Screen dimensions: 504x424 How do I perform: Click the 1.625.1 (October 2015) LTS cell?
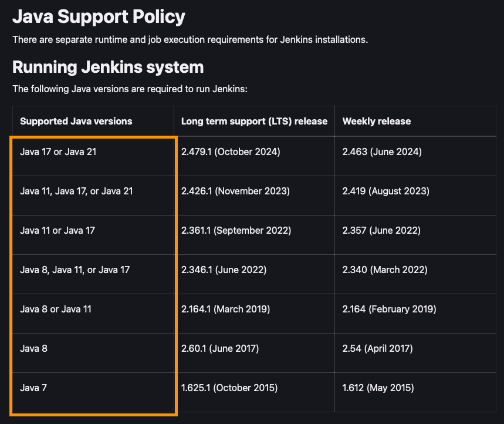tap(229, 388)
